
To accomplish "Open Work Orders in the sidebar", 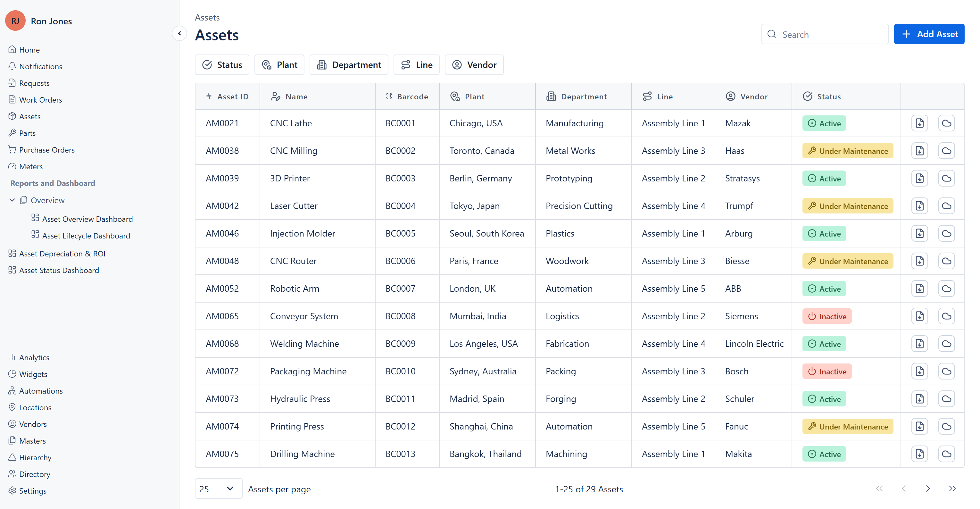I will pos(35,100).
